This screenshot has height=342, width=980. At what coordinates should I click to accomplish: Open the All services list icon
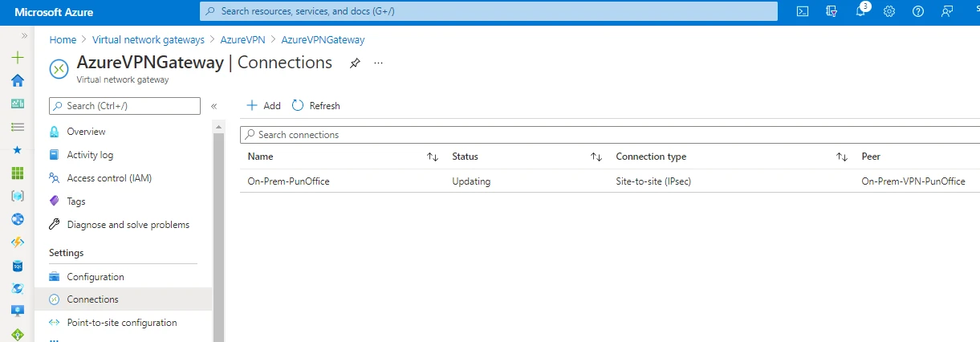pos(17,127)
